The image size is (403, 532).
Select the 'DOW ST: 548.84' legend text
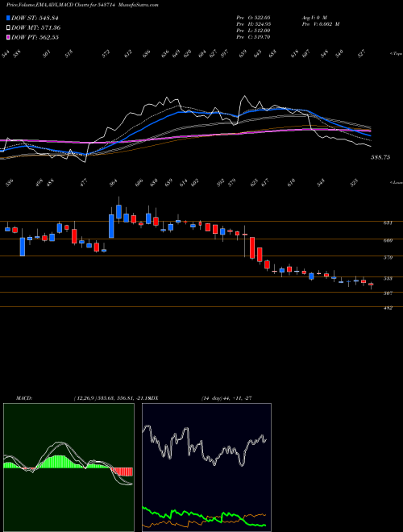(35, 19)
